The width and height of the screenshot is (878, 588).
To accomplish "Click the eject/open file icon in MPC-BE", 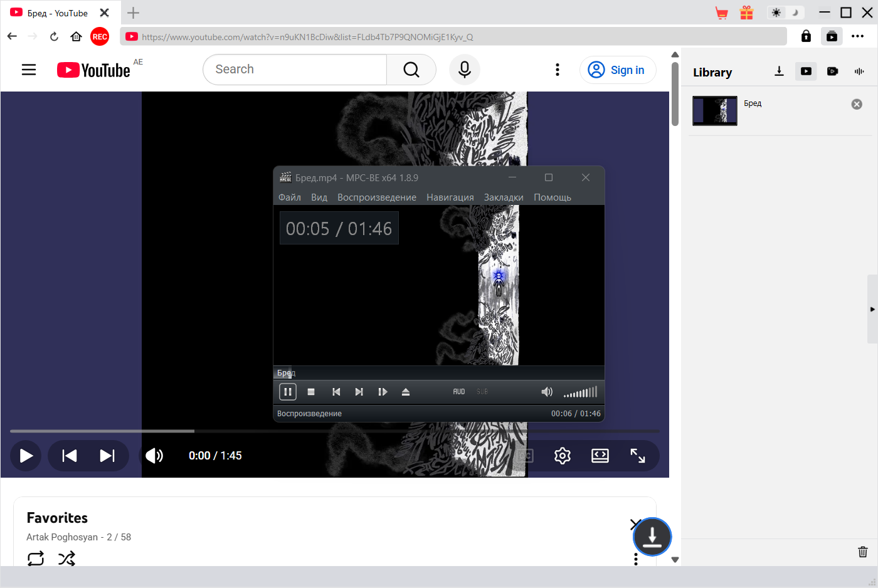I will pos(406,392).
